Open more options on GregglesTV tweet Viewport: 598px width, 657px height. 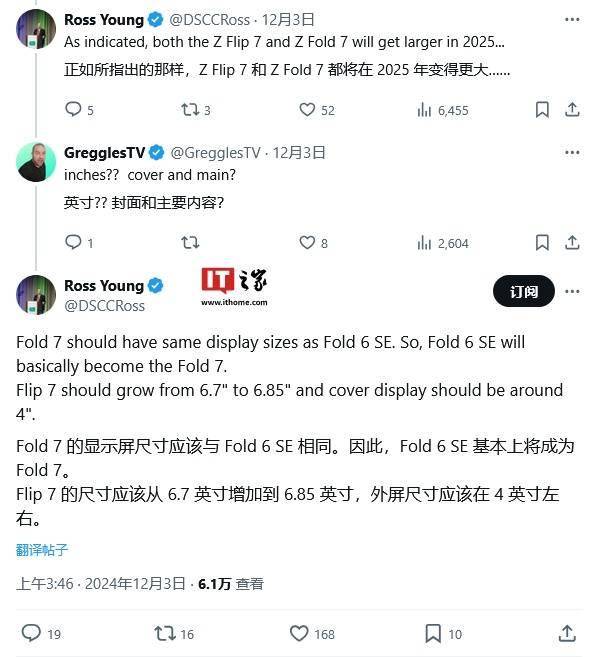(x=572, y=153)
